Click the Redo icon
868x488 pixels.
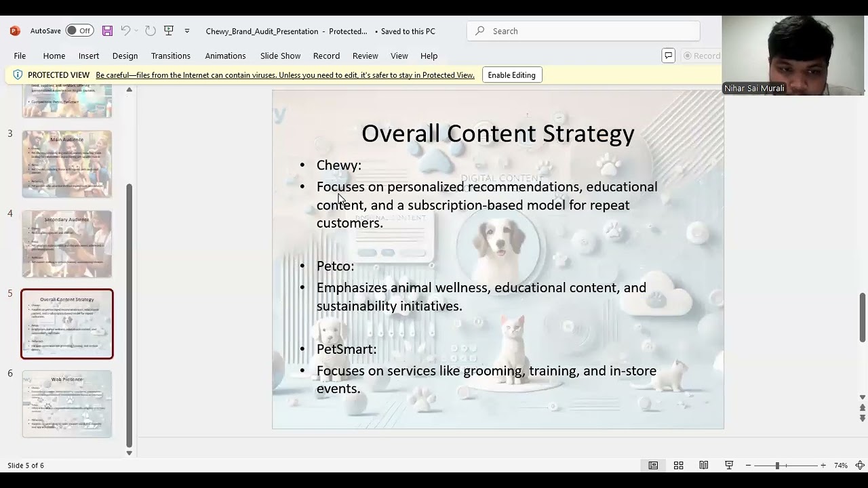tap(151, 31)
